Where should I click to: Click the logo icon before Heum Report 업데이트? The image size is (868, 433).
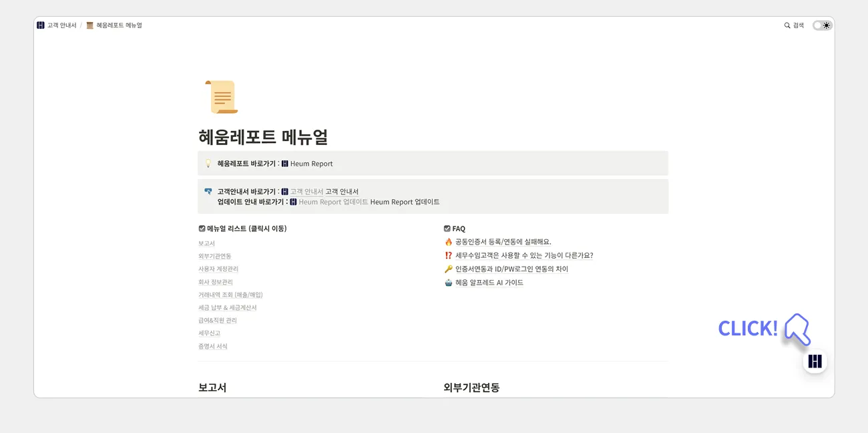tap(294, 202)
